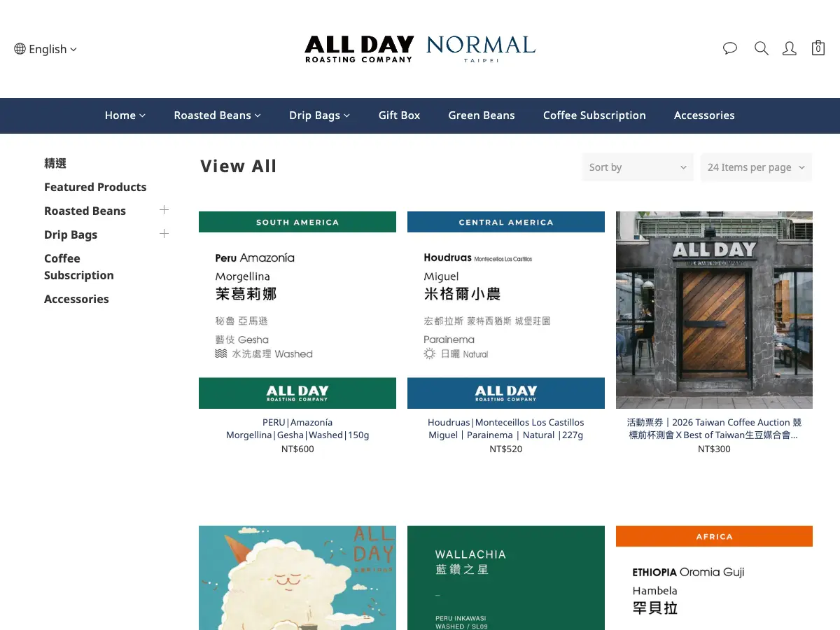Click the Normal Taipei logo
This screenshot has width=840, height=630.
[x=481, y=49]
